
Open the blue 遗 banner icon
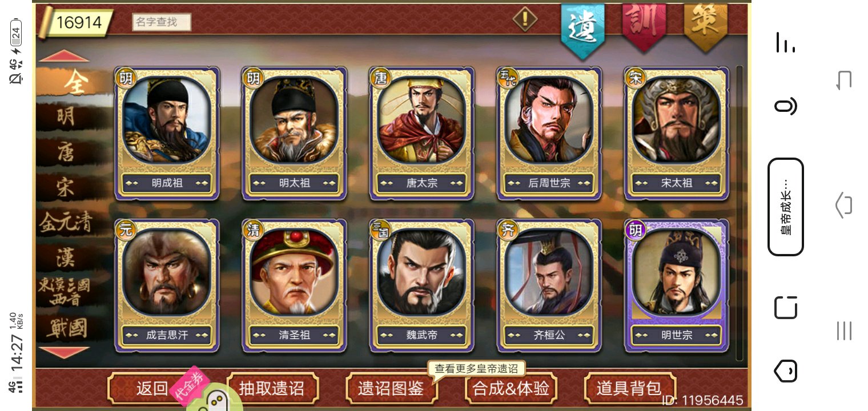tap(582, 30)
